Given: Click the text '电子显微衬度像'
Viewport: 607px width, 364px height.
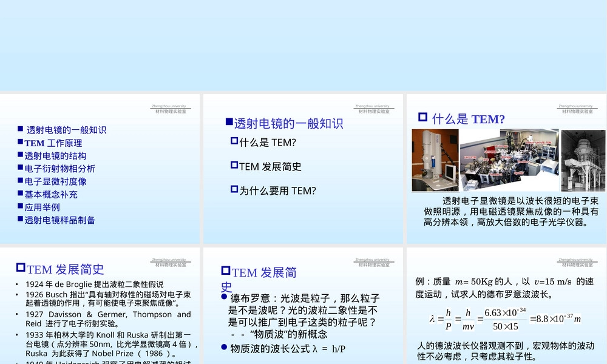Looking at the screenshot, I should (x=55, y=181).
